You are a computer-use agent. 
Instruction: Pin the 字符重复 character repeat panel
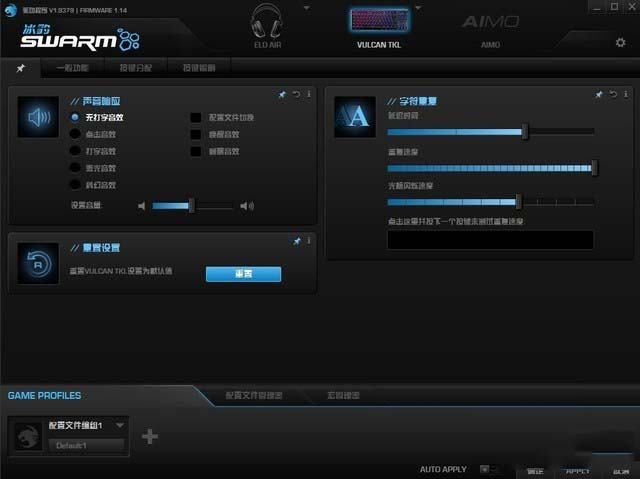tap(599, 95)
